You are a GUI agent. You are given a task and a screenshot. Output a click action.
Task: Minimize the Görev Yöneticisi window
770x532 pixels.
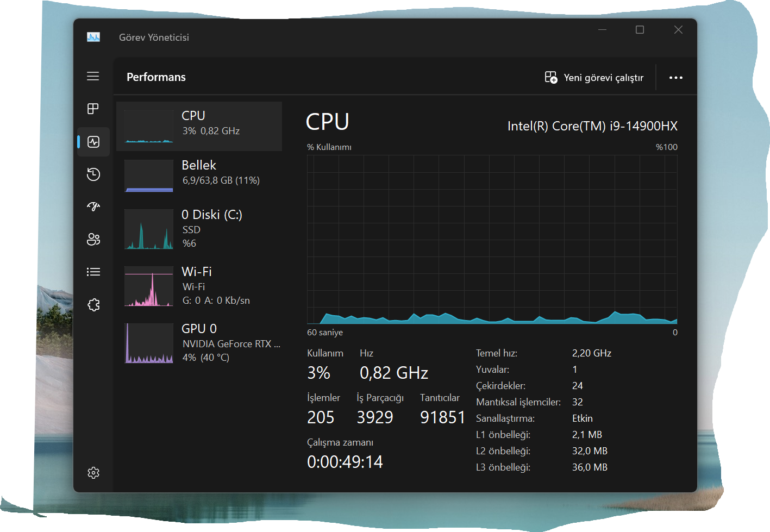[602, 30]
